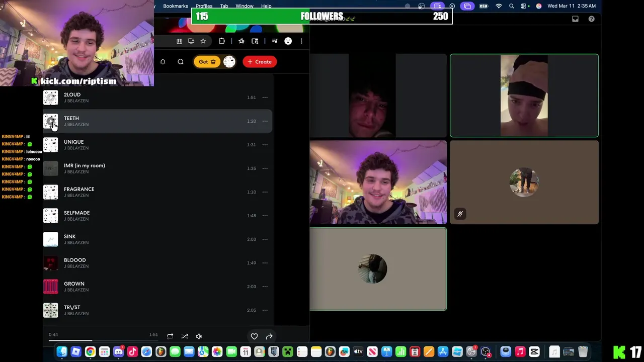
Task: Open Chrome three-dot menu
Action: point(301,41)
